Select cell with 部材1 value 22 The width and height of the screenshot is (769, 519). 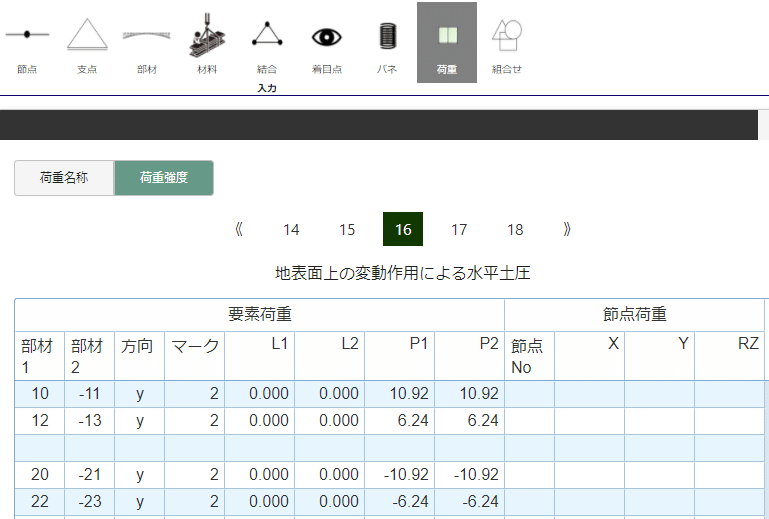[x=40, y=502]
